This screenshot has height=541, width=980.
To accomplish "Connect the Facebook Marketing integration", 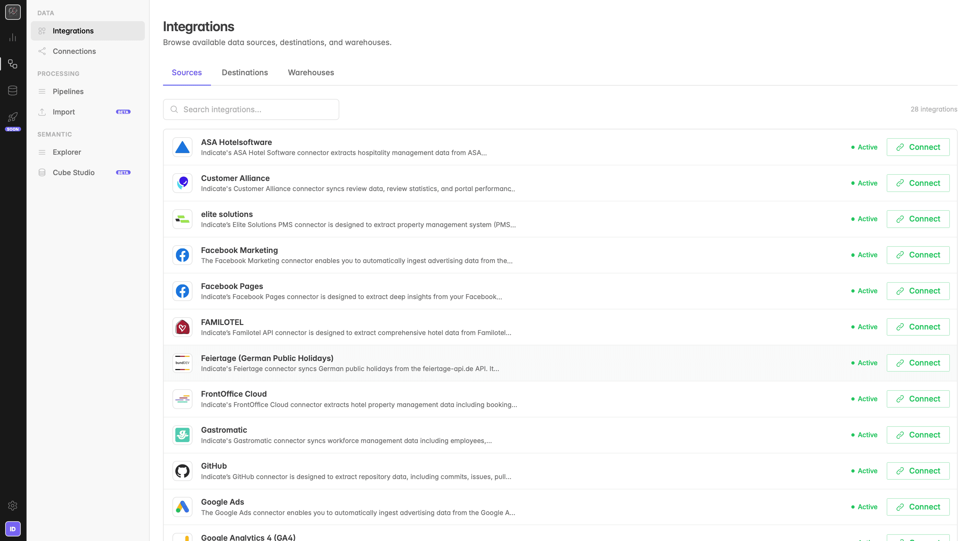I will 918,255.
